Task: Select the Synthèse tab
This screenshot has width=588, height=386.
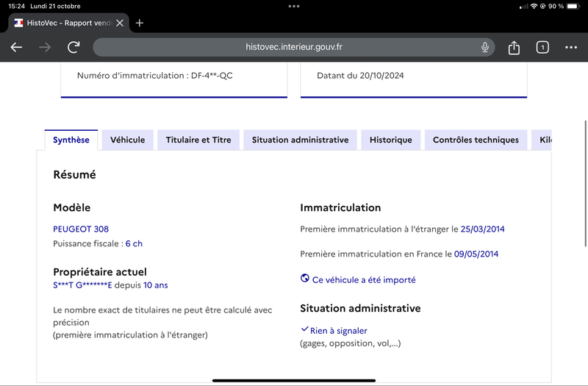Action: pyautogui.click(x=71, y=140)
